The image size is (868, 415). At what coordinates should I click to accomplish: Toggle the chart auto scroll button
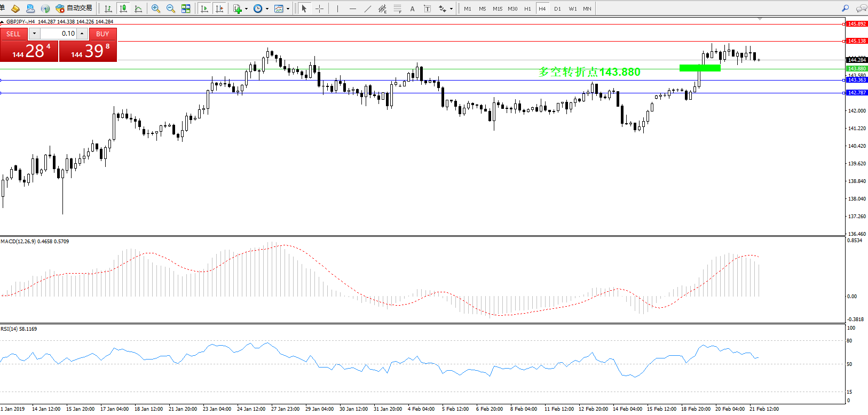[204, 9]
